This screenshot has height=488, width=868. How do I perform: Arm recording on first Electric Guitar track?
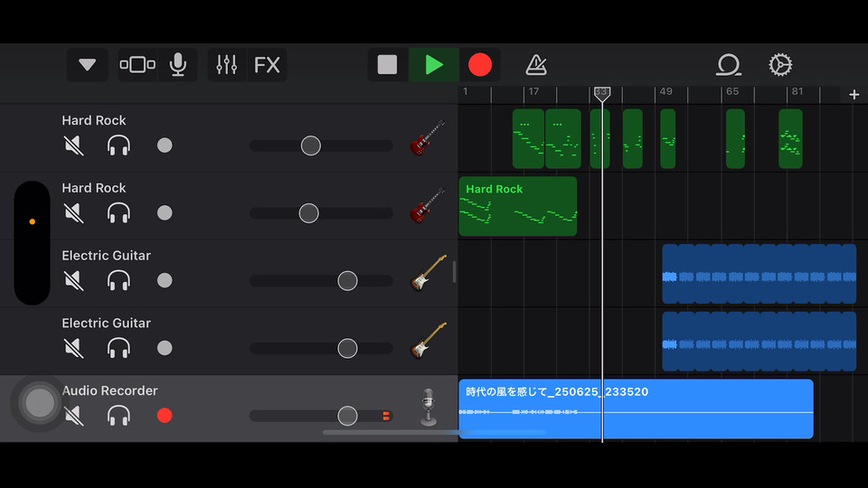tap(165, 280)
